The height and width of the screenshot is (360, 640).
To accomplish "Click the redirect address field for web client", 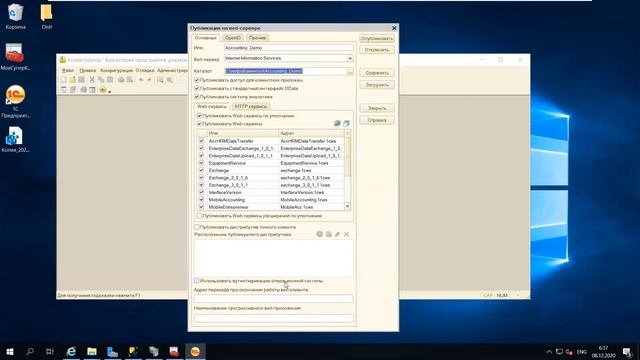I will pyautogui.click(x=273, y=299).
